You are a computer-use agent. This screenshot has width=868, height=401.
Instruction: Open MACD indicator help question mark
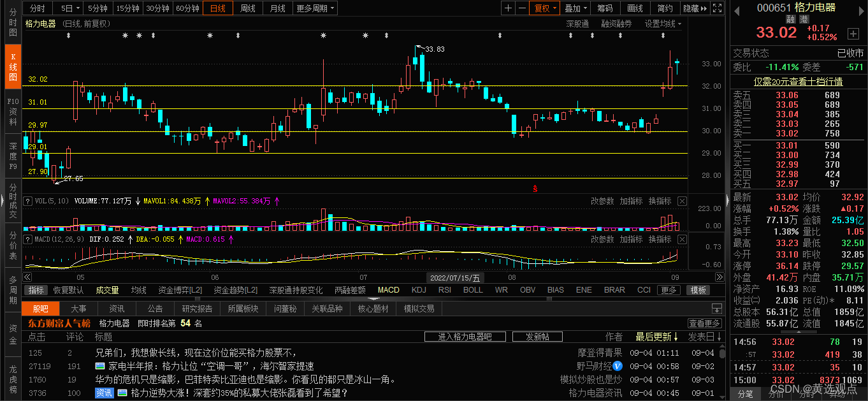coord(28,239)
